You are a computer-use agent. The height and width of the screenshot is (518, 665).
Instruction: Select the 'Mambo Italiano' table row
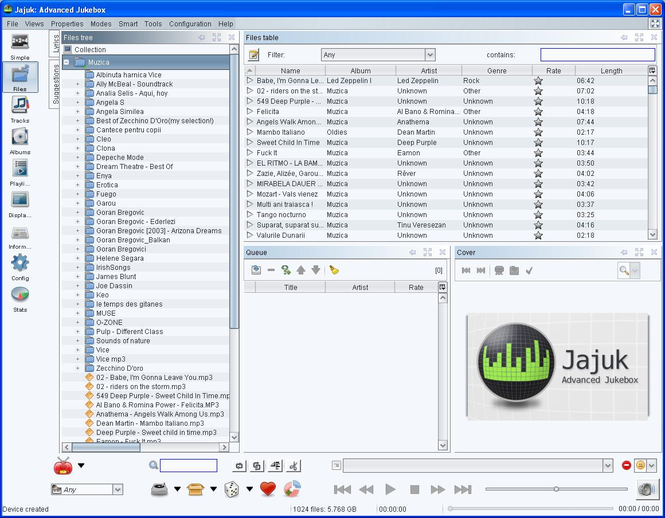pyautogui.click(x=446, y=132)
